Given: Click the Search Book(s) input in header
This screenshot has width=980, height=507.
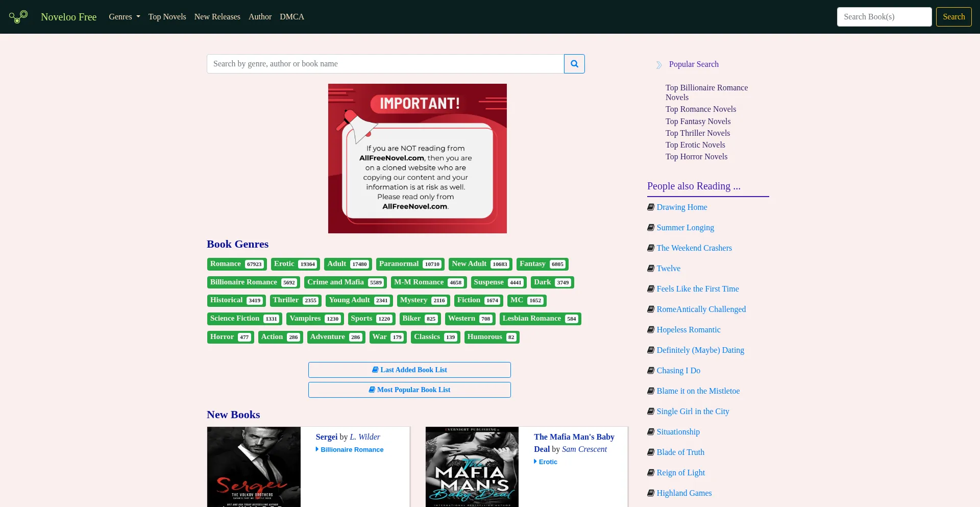Looking at the screenshot, I should (x=884, y=17).
